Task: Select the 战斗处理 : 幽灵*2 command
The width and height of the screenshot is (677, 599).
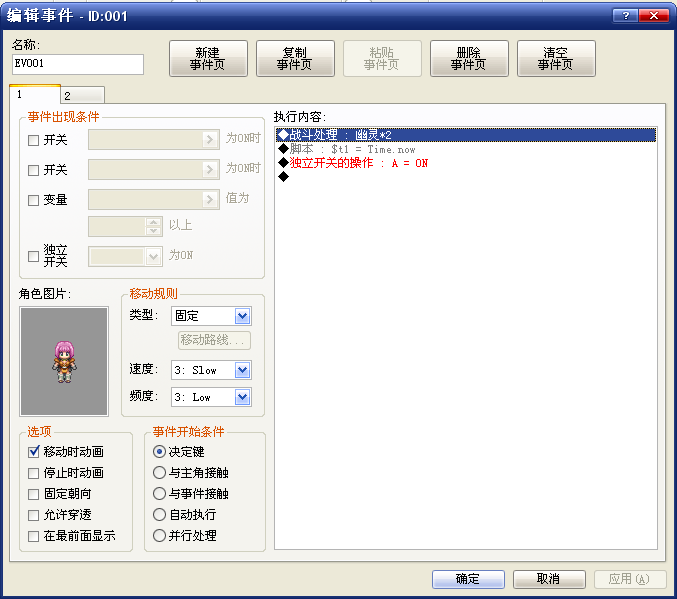Action: [466, 135]
